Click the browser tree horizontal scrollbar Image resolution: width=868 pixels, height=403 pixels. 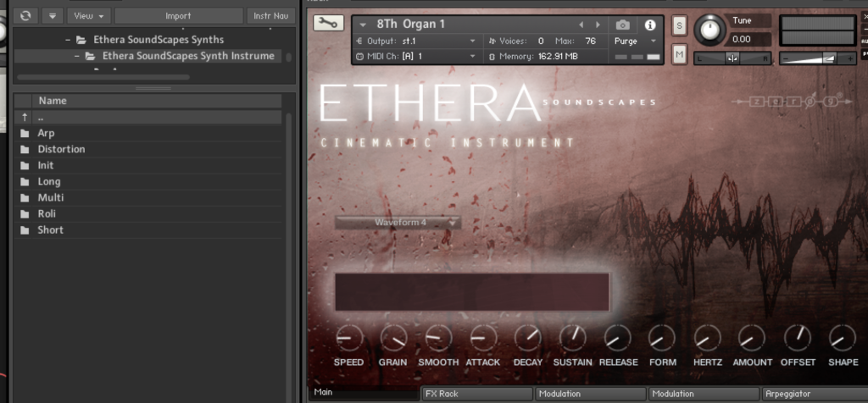tap(103, 77)
